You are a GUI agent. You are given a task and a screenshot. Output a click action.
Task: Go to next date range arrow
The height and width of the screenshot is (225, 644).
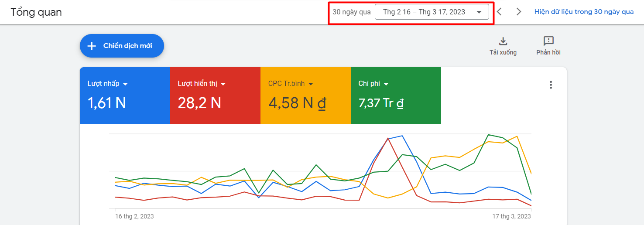(x=519, y=12)
